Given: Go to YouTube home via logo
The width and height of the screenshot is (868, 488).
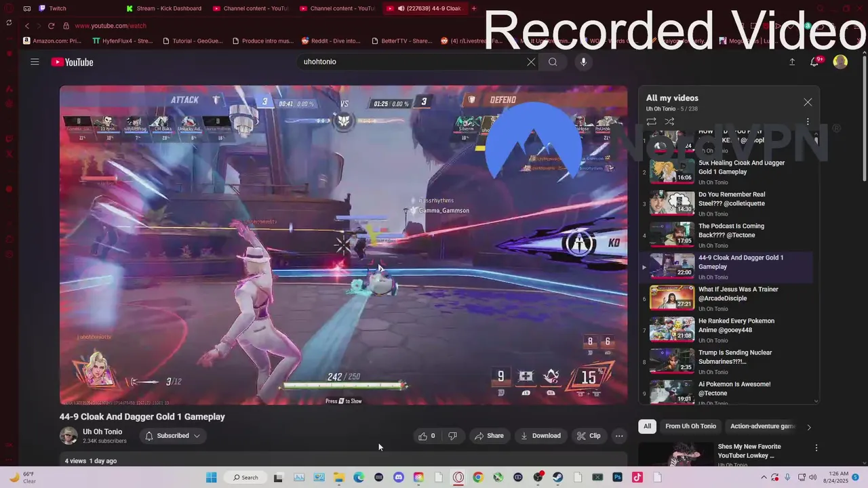Looking at the screenshot, I should coord(72,62).
